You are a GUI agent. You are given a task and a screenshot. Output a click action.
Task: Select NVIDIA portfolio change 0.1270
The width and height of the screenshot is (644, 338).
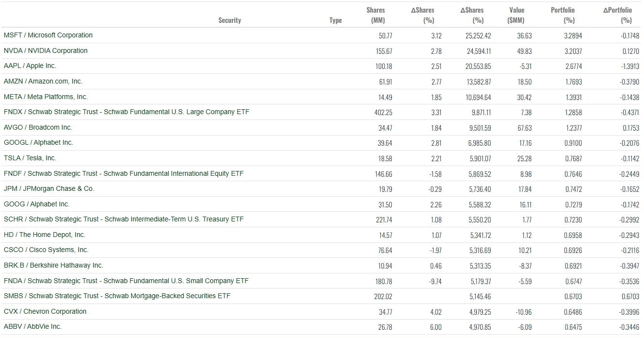pos(631,51)
